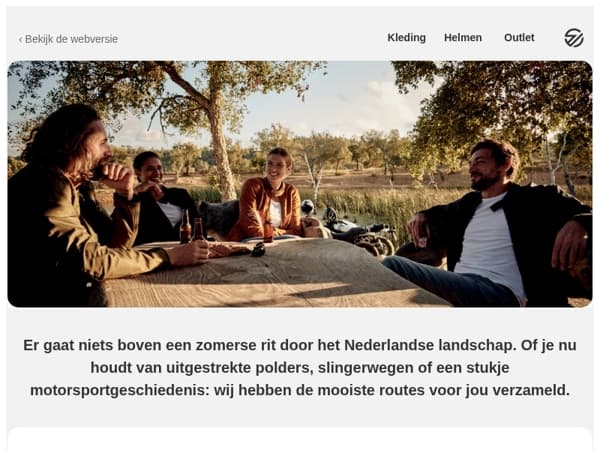The width and height of the screenshot is (600, 450).
Task: Click the sunglasses lying on the table
Action: [258, 249]
